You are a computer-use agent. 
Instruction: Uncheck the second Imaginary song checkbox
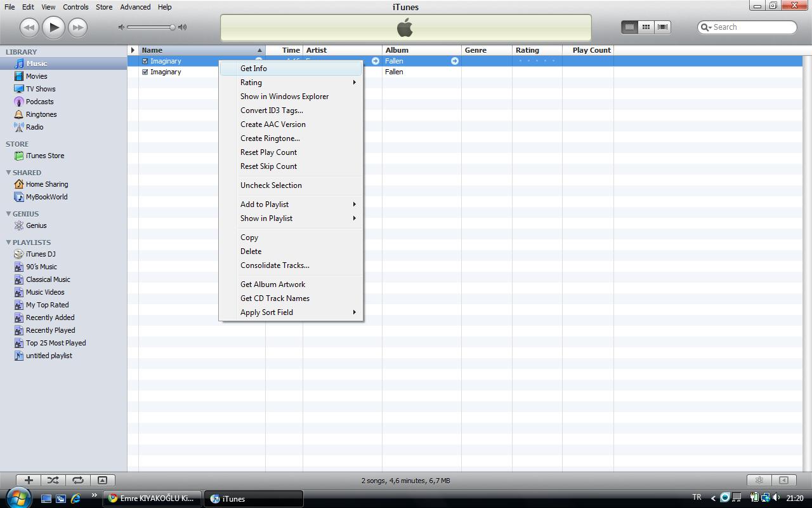pyautogui.click(x=145, y=72)
